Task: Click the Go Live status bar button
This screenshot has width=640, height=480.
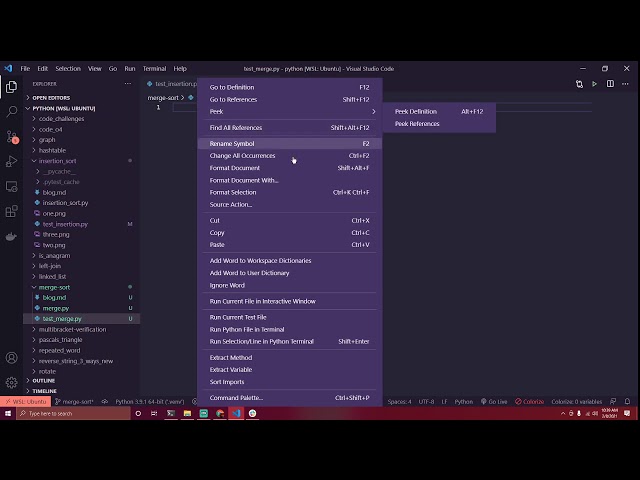Action: pos(494,402)
